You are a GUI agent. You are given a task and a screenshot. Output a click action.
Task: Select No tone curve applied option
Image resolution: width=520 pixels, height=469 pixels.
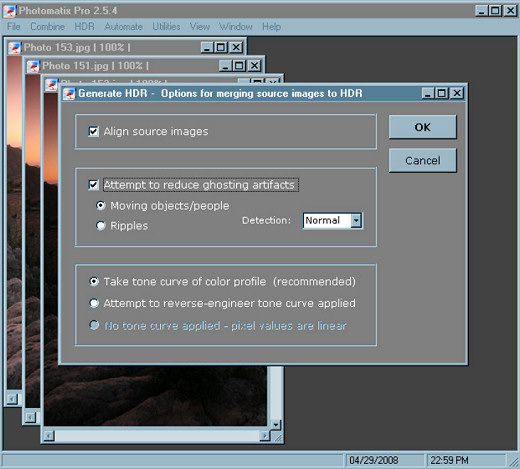tap(94, 325)
